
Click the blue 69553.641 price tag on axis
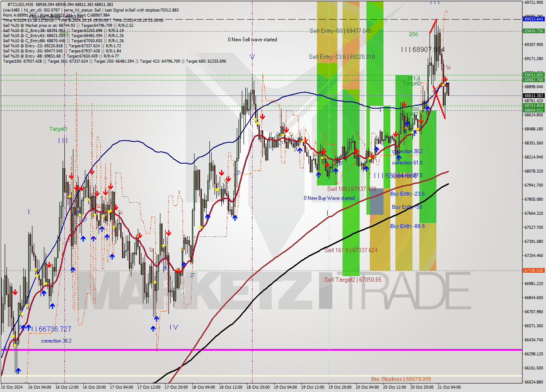coord(534,19)
